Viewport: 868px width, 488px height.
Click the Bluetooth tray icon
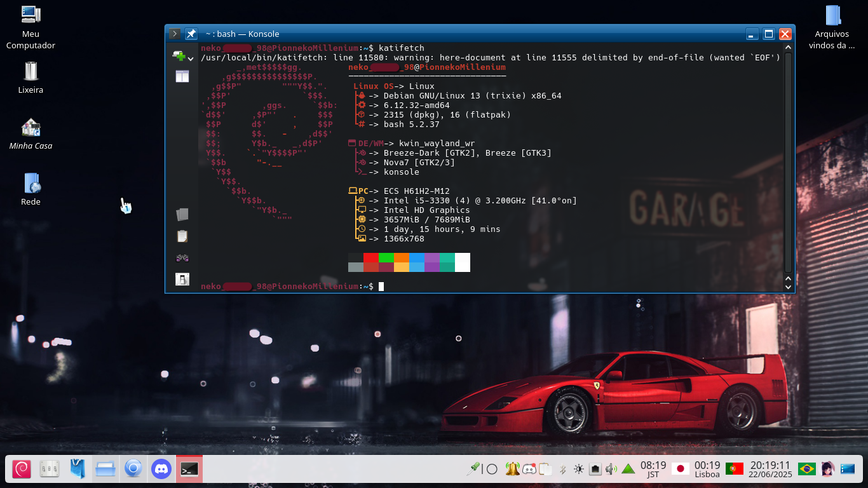tap(562, 469)
